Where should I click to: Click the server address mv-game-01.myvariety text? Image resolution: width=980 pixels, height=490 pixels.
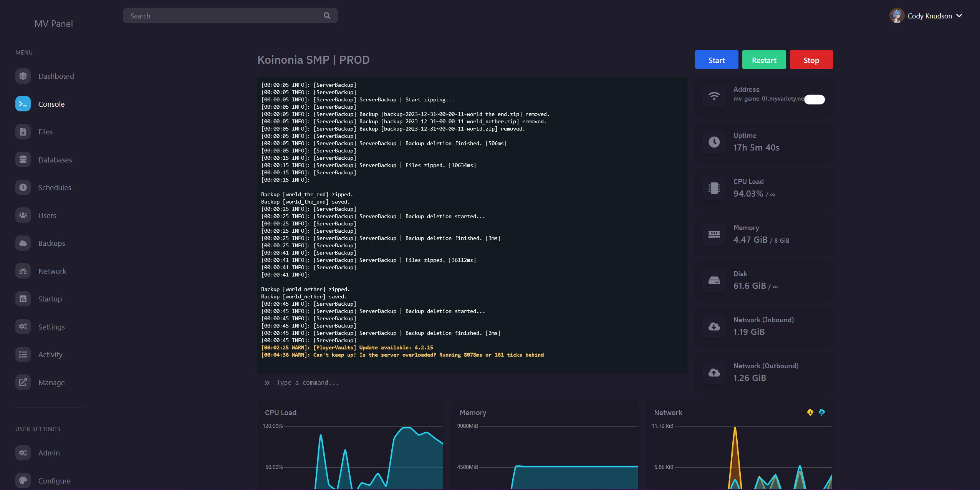click(769, 99)
